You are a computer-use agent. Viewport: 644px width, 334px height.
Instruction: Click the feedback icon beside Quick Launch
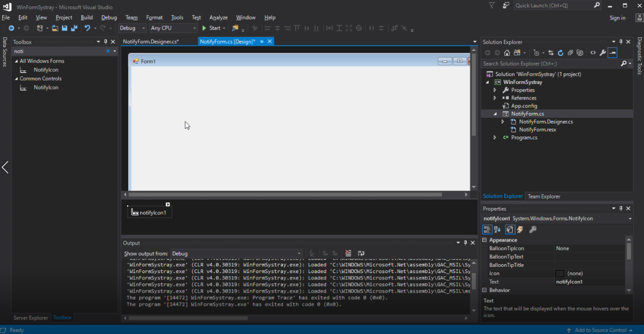(x=506, y=5)
